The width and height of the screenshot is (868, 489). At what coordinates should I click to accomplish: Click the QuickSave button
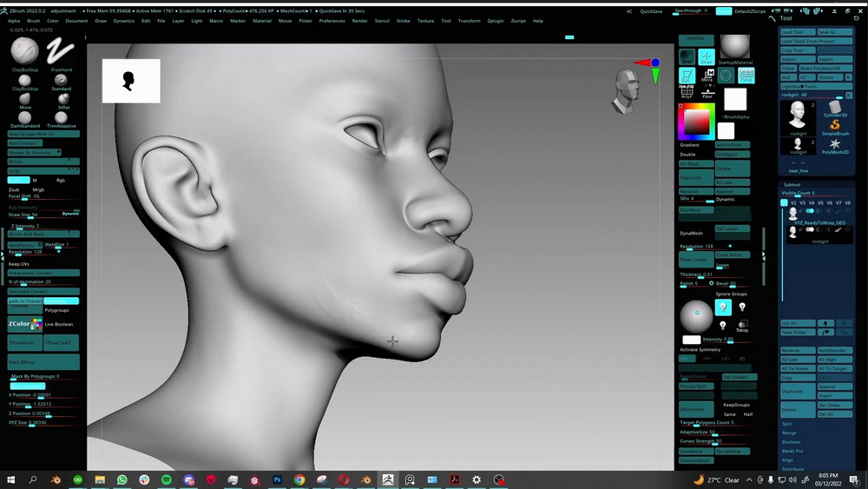(x=651, y=11)
